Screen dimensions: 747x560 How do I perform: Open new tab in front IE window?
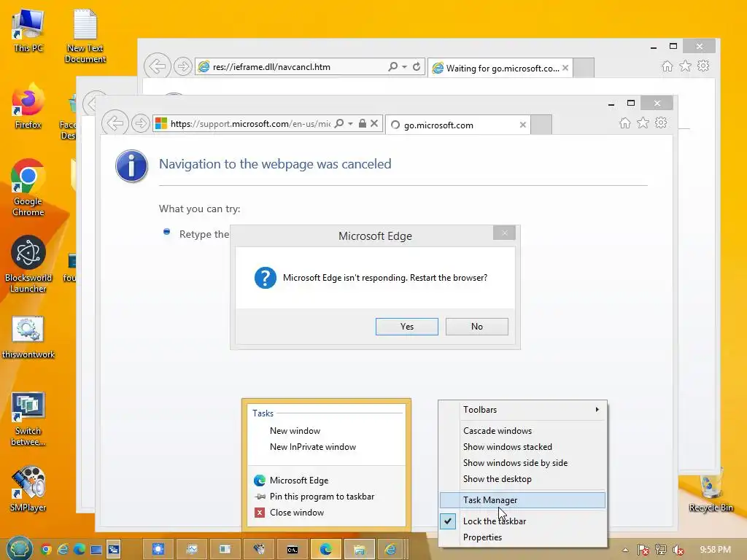tap(541, 125)
